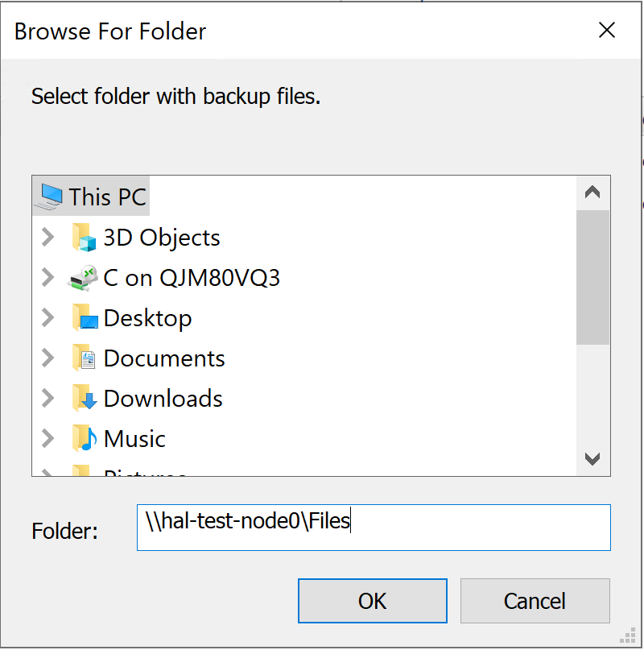Expand the 3D Objects tree node

click(48, 238)
